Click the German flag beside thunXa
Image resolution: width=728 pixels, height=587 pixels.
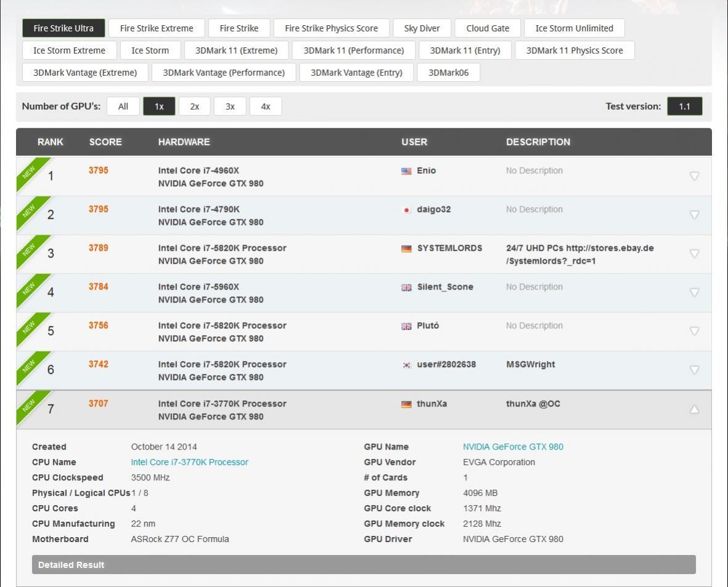(x=406, y=404)
